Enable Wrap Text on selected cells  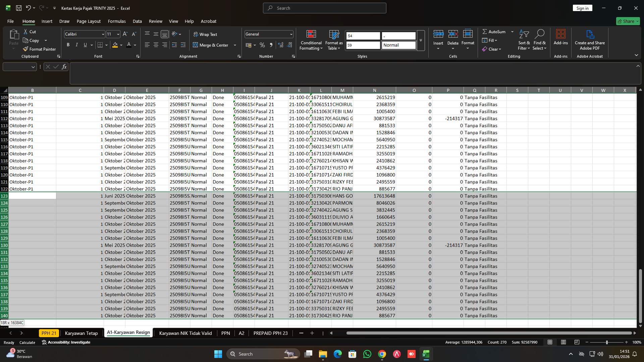[x=206, y=34]
